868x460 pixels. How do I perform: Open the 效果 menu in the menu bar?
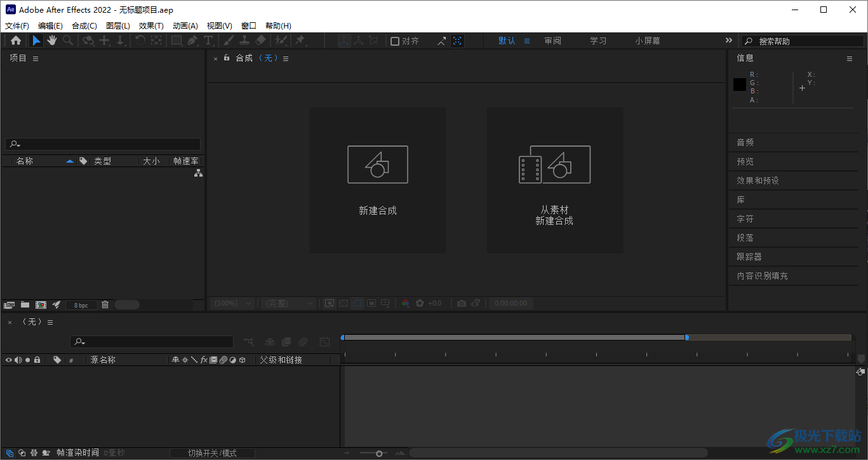point(150,25)
